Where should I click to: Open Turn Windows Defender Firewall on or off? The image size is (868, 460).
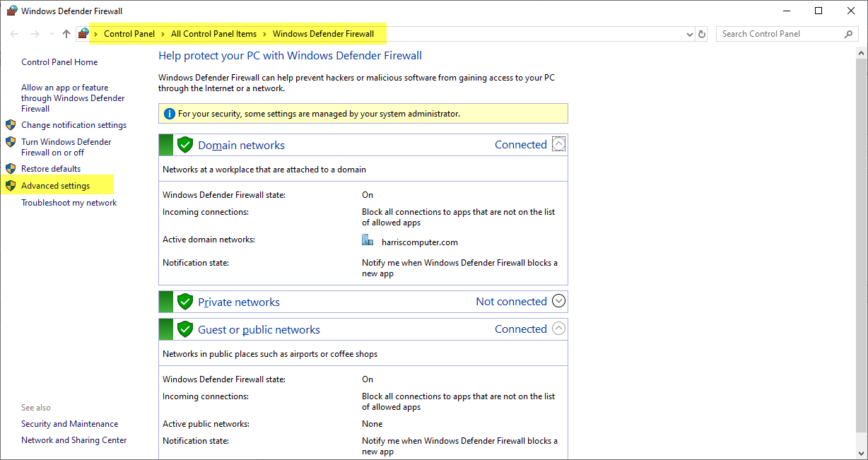[x=66, y=147]
